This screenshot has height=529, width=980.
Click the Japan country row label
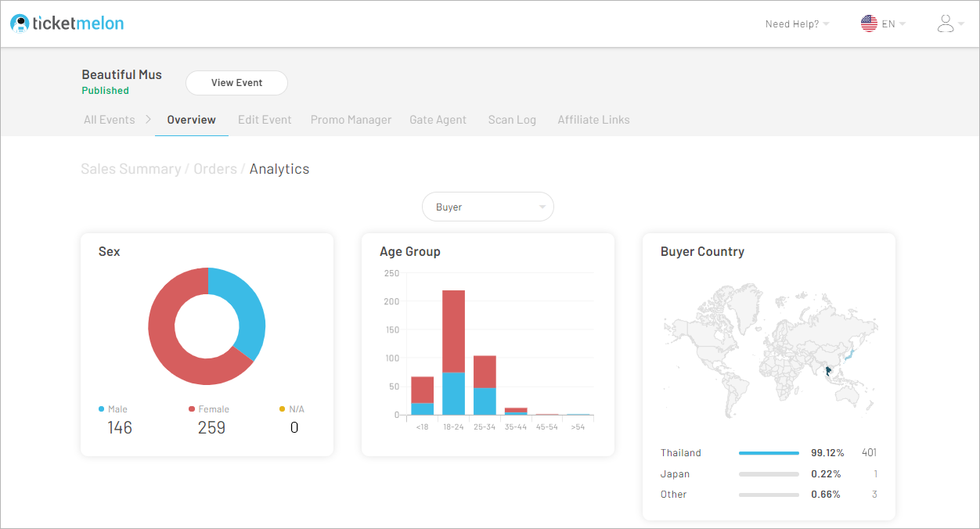[676, 474]
